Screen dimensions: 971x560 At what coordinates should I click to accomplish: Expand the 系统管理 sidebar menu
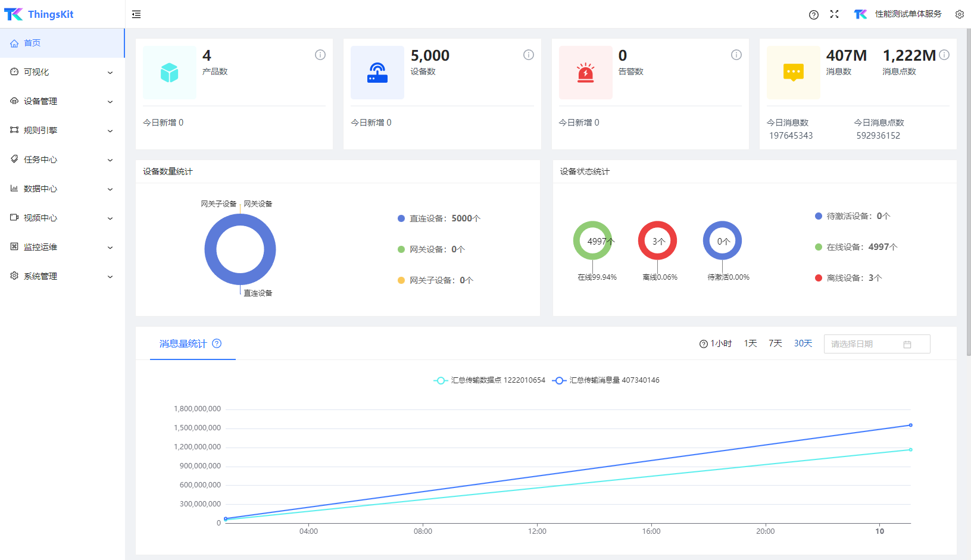(x=62, y=276)
